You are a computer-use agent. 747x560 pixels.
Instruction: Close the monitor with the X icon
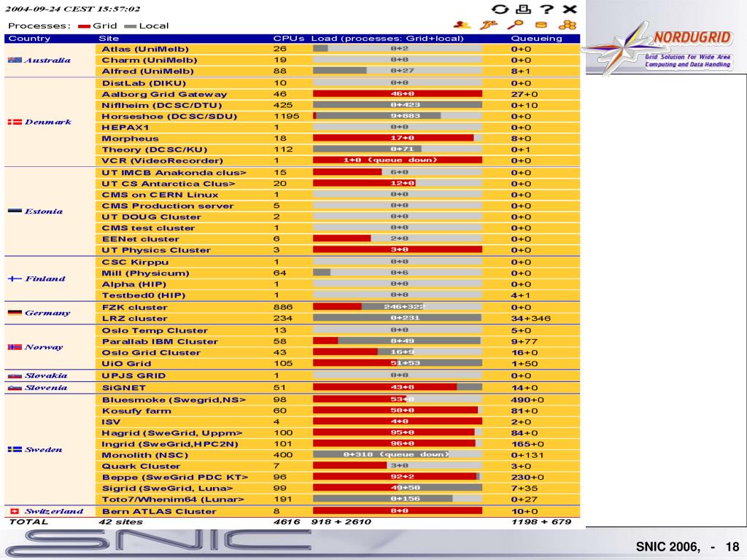[x=570, y=9]
